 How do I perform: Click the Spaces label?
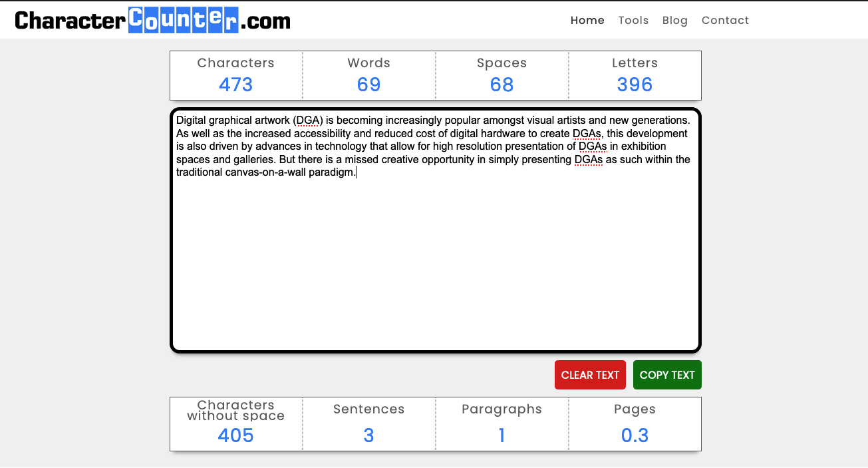(x=502, y=63)
